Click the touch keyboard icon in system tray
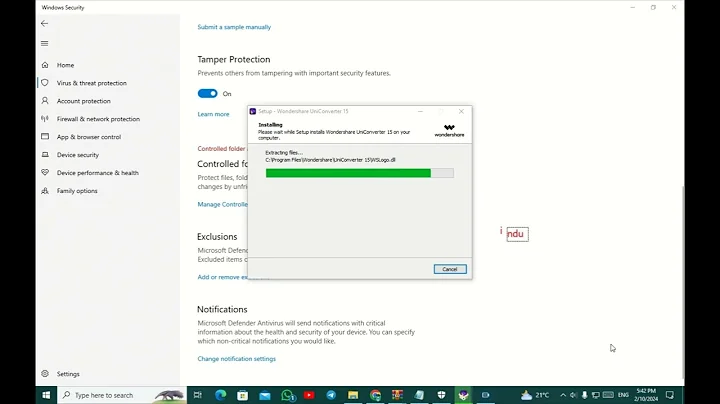Image resolution: width=720 pixels, height=404 pixels. pyautogui.click(x=608, y=395)
